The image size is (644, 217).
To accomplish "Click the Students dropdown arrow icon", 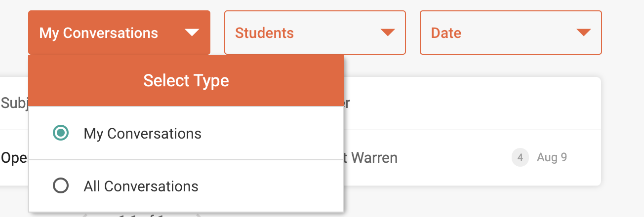I will click(x=388, y=33).
